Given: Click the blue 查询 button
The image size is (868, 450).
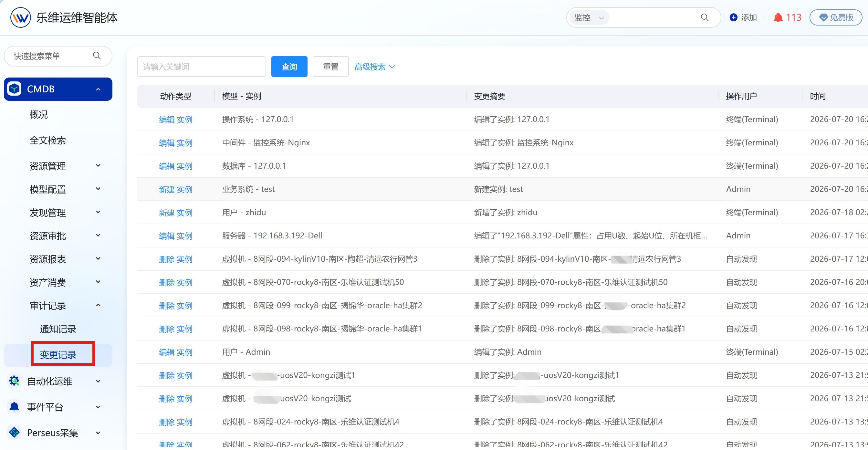Looking at the screenshot, I should tap(289, 67).
